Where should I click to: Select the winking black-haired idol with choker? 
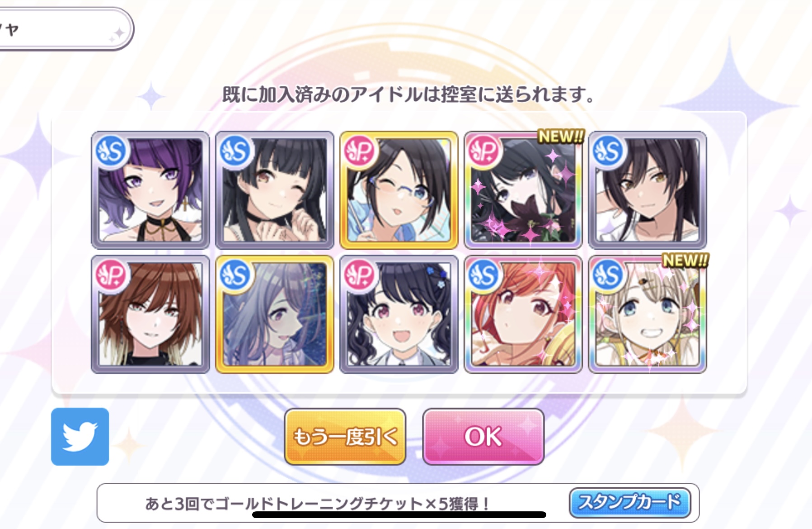tap(275, 190)
